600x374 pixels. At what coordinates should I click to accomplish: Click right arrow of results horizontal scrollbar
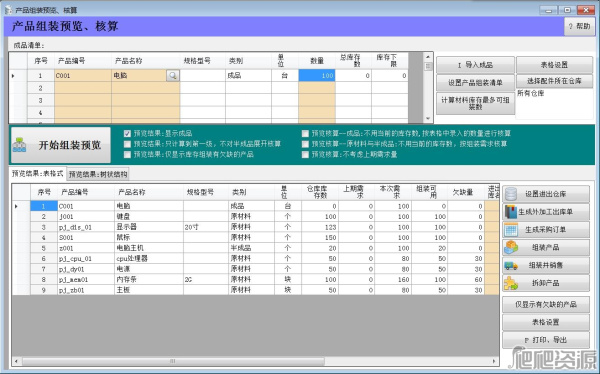tap(494, 361)
